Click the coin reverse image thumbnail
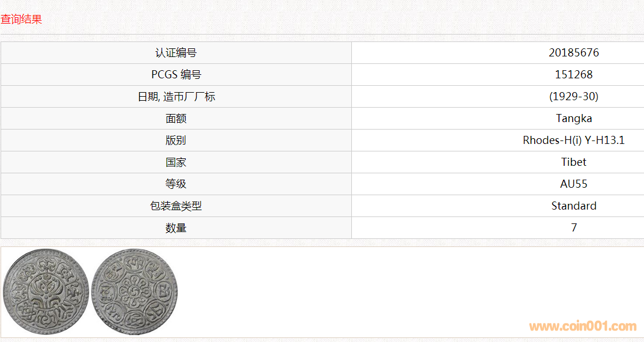This screenshot has width=644, height=342. (x=135, y=292)
